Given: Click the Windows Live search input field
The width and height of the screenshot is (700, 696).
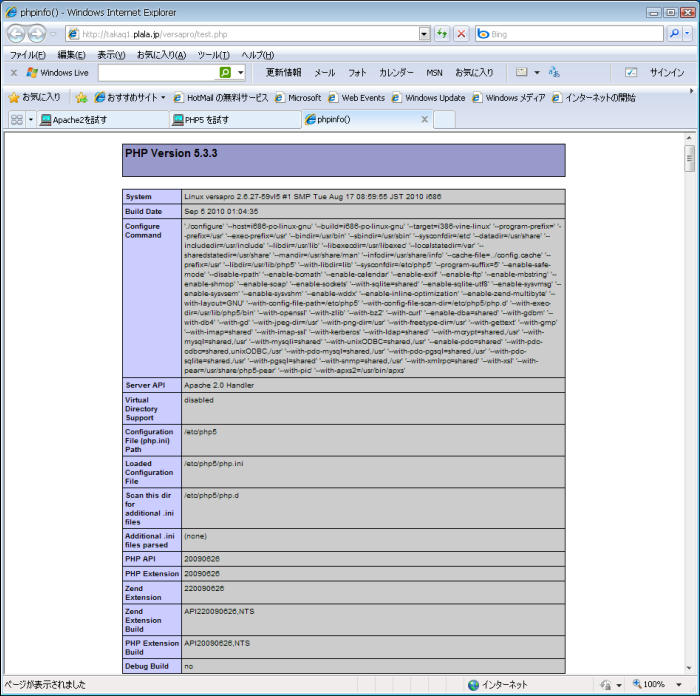Looking at the screenshot, I should [x=158, y=72].
